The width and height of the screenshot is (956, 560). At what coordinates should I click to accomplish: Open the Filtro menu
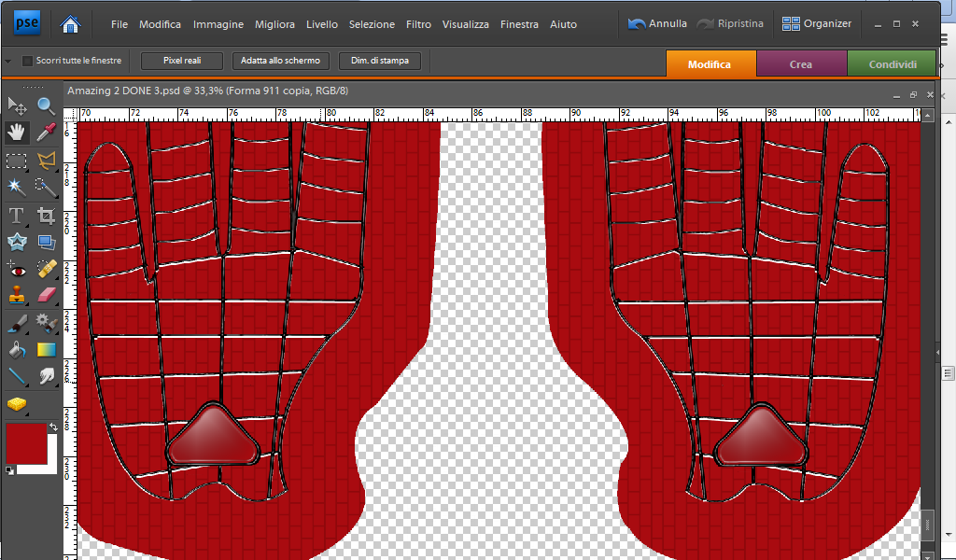click(x=418, y=24)
